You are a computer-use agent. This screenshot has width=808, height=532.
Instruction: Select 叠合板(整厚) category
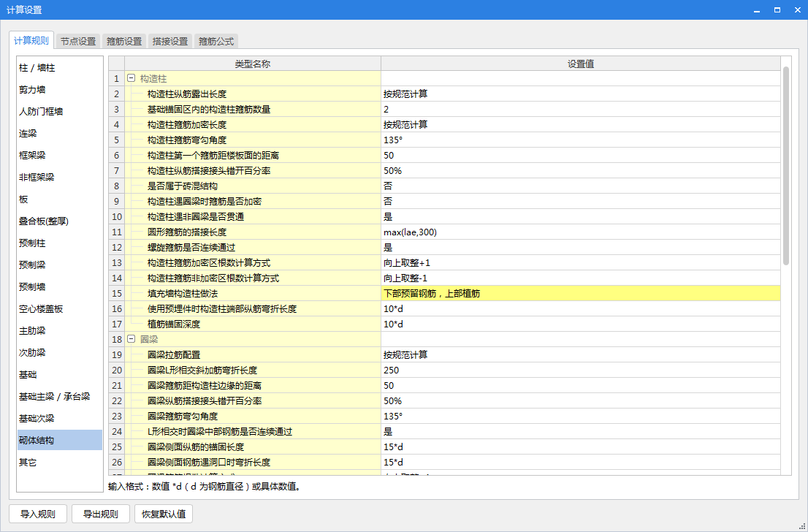pyautogui.click(x=60, y=221)
